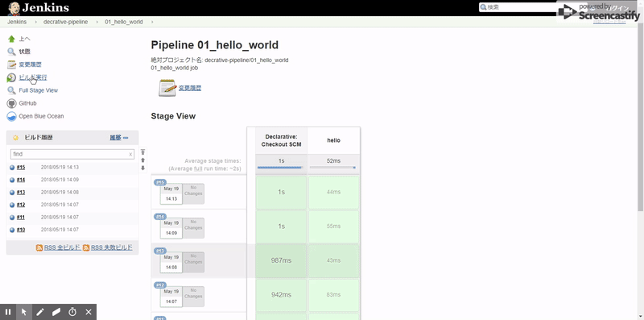Click Checkout SCM average time progress bar
The image size is (644, 320).
(281, 168)
